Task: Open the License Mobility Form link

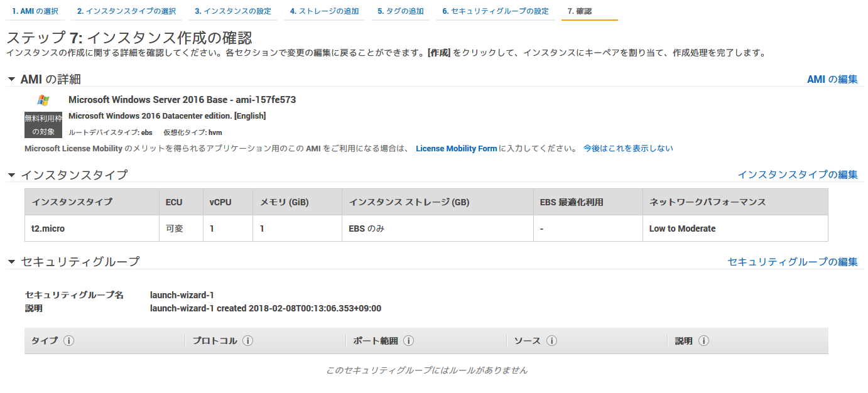Action: pos(456,148)
